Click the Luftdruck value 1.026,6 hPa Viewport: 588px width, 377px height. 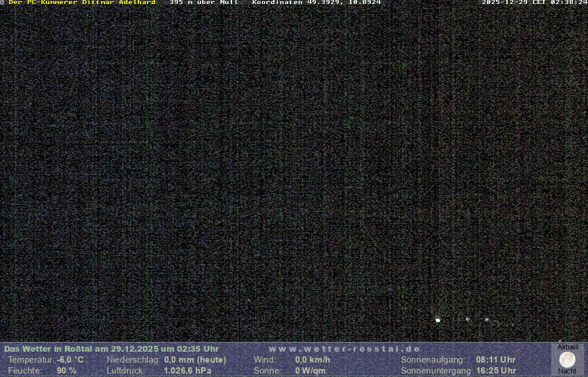187,371
